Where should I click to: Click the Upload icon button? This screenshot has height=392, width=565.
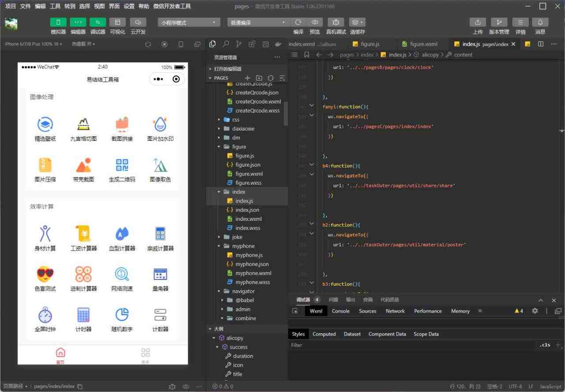(478, 22)
